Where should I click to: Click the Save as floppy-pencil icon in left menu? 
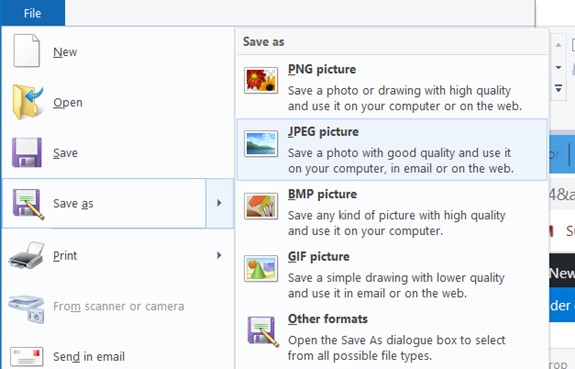click(28, 204)
